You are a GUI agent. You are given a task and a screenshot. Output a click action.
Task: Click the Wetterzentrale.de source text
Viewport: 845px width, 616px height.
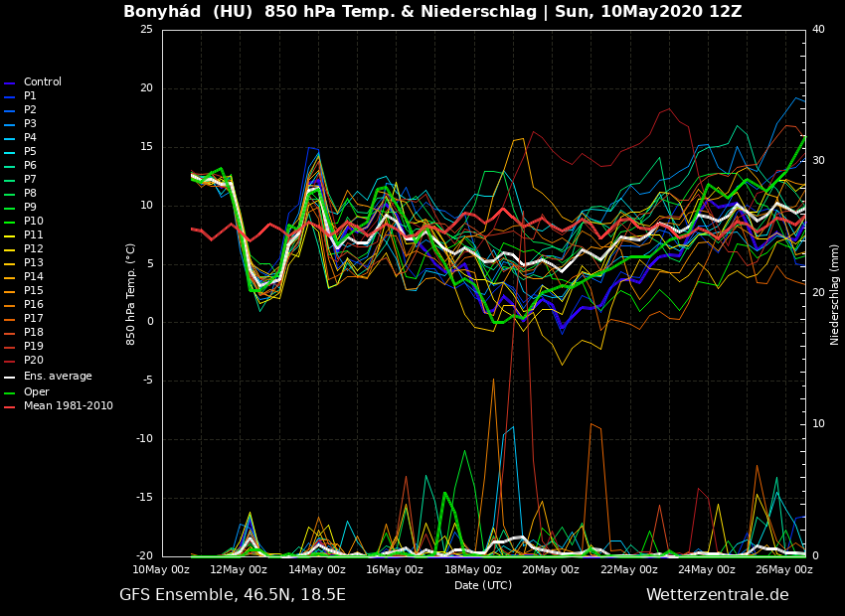coord(717,595)
